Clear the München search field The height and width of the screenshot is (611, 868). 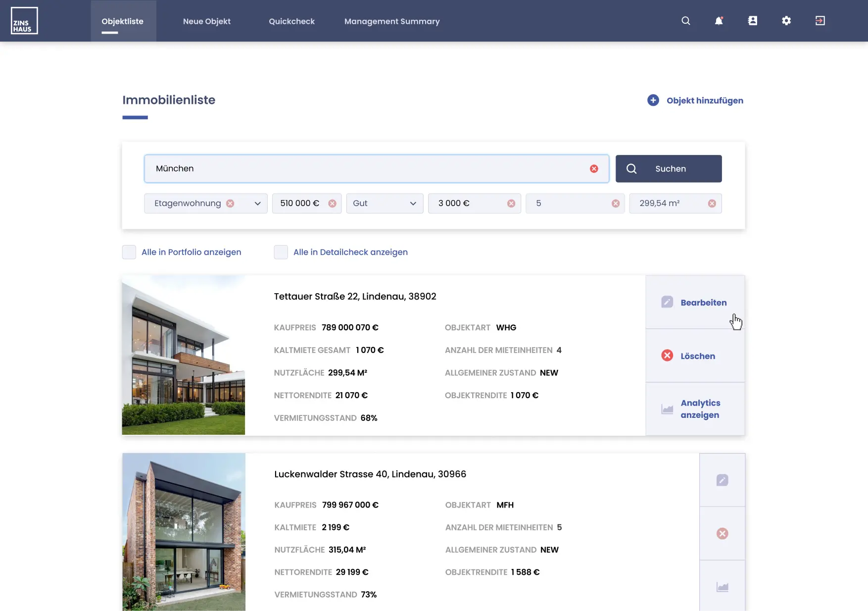pos(594,168)
